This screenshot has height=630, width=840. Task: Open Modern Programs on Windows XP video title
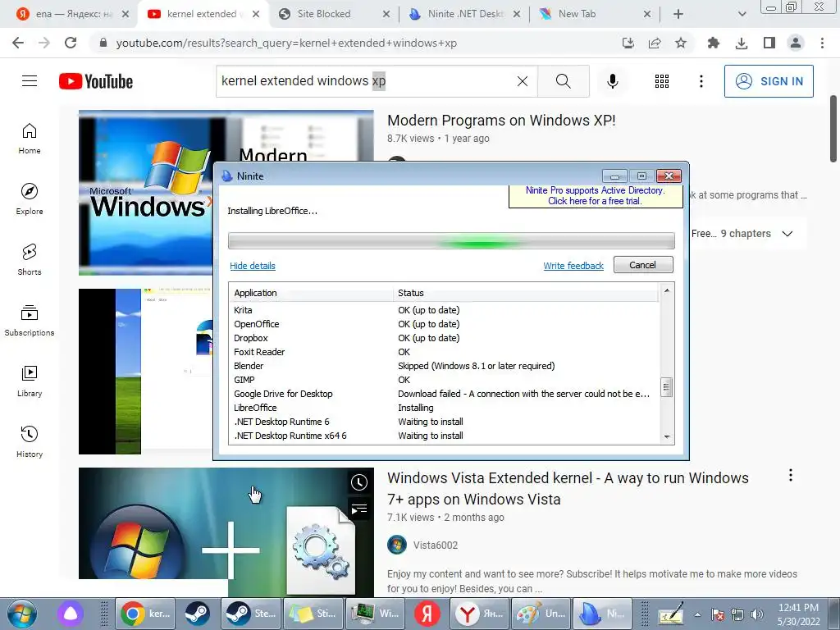point(501,121)
